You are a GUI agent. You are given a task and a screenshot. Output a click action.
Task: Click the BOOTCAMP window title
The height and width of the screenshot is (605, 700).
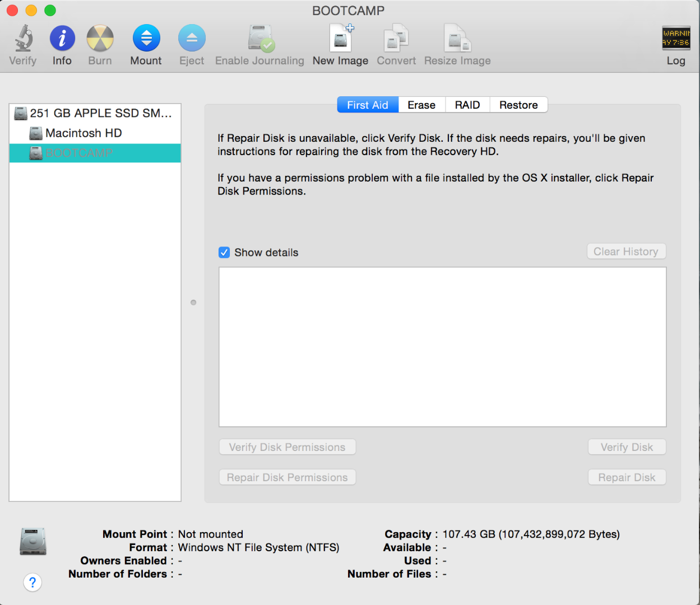point(348,11)
